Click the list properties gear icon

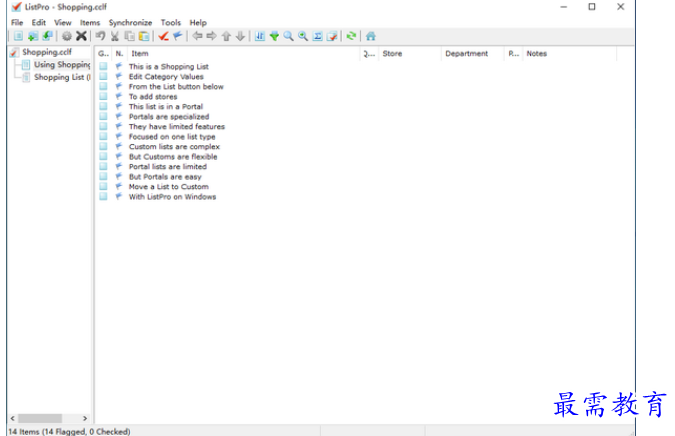click(67, 36)
